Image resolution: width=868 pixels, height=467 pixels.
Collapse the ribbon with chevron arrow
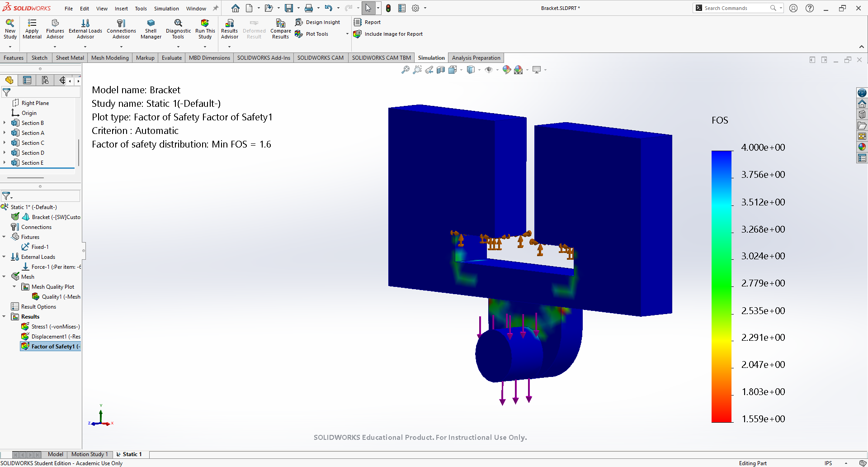pos(861,47)
